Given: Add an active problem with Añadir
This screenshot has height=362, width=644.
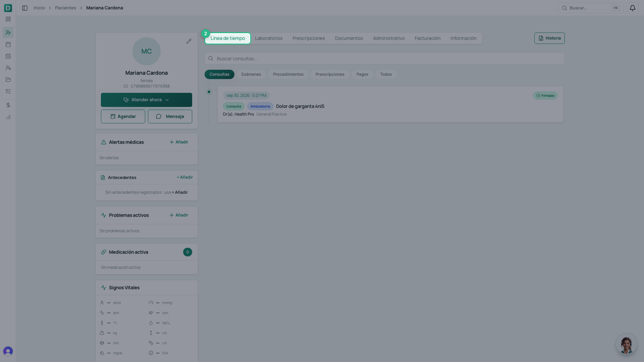Looking at the screenshot, I should pos(179,215).
